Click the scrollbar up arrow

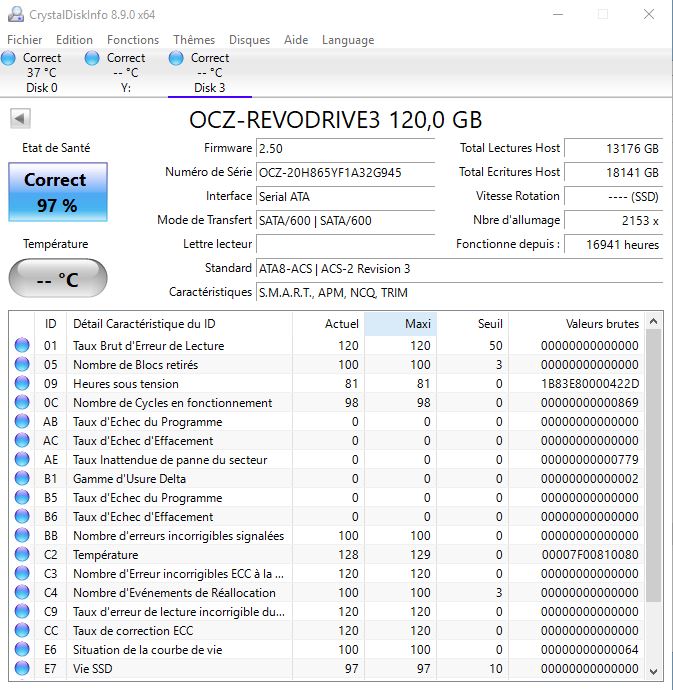(654, 322)
